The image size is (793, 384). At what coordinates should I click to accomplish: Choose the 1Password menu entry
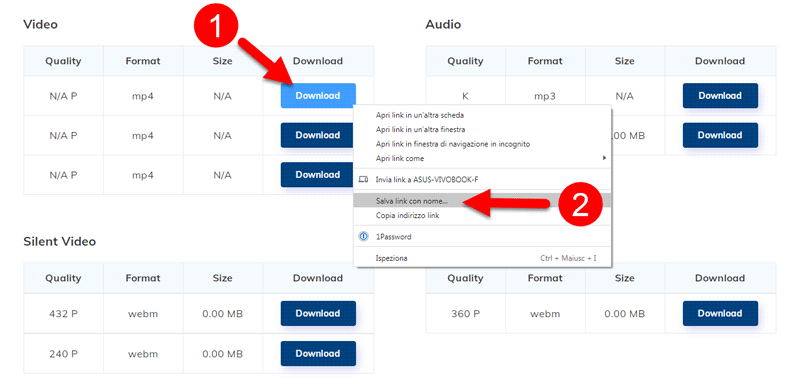tap(482, 236)
